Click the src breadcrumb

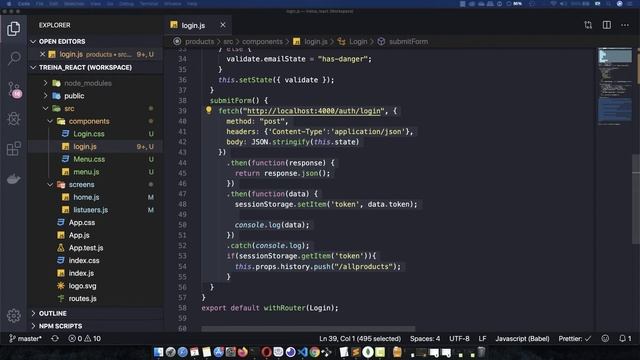[x=228, y=41]
